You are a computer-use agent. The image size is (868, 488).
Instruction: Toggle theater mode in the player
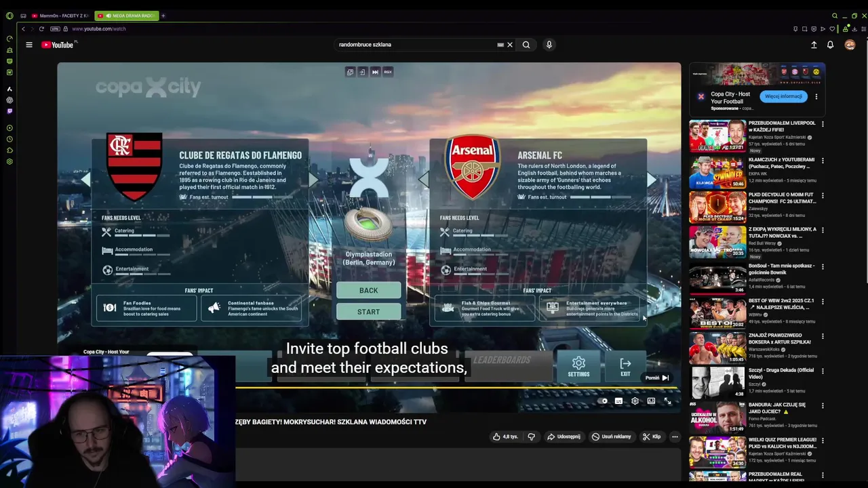tap(651, 401)
